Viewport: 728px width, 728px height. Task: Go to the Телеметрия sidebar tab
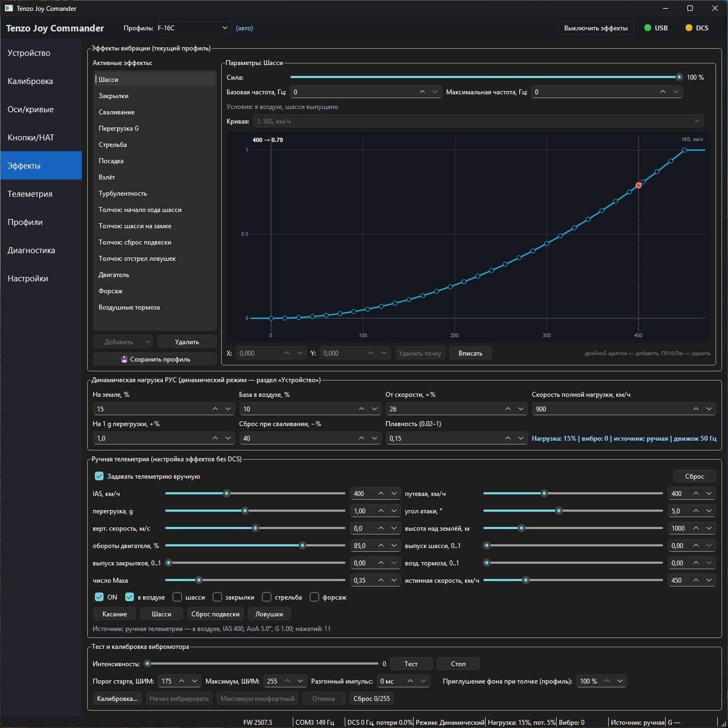(41, 194)
